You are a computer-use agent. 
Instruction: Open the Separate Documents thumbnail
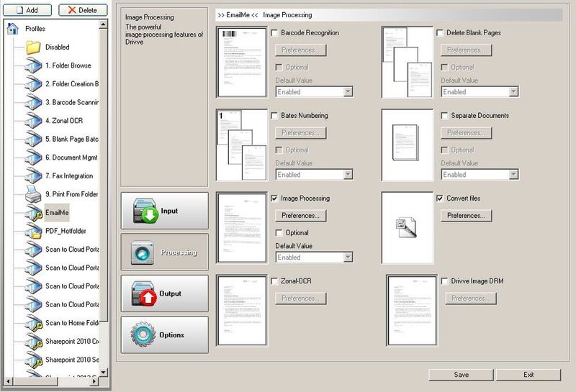click(408, 145)
